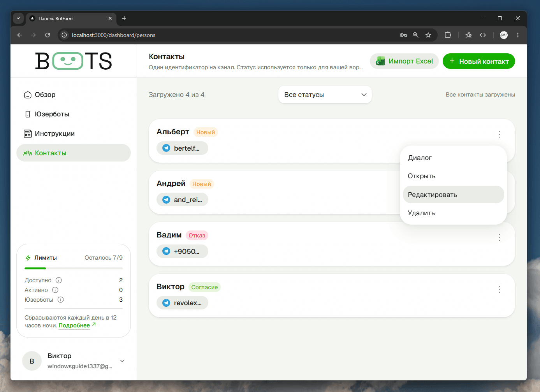Open the browser three-dot menu
The image size is (540, 392).
coord(518,35)
